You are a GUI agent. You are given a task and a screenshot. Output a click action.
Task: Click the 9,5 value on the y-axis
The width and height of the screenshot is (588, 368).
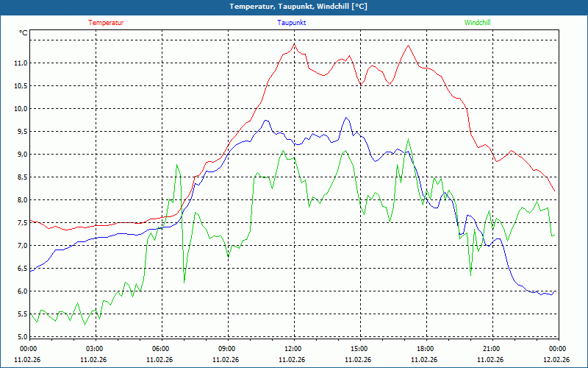coord(21,132)
